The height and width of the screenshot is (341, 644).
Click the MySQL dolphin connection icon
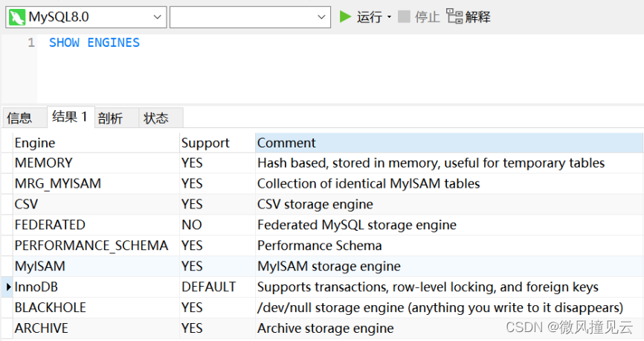point(17,17)
